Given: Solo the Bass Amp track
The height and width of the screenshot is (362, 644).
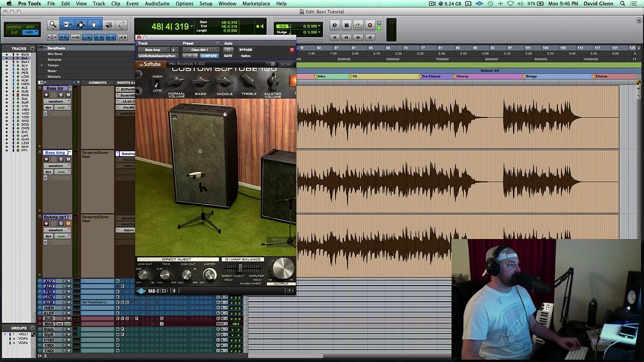Looking at the screenshot, I should [x=61, y=159].
